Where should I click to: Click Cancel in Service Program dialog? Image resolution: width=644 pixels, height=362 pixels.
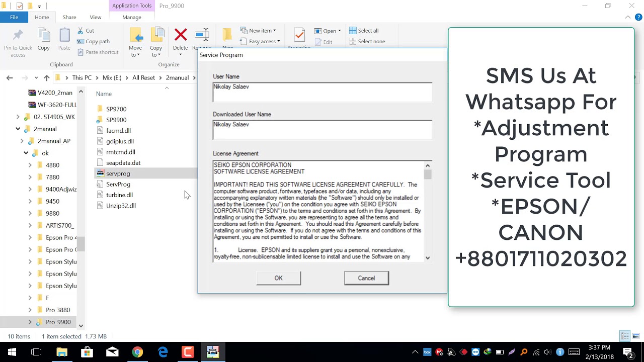click(x=366, y=278)
